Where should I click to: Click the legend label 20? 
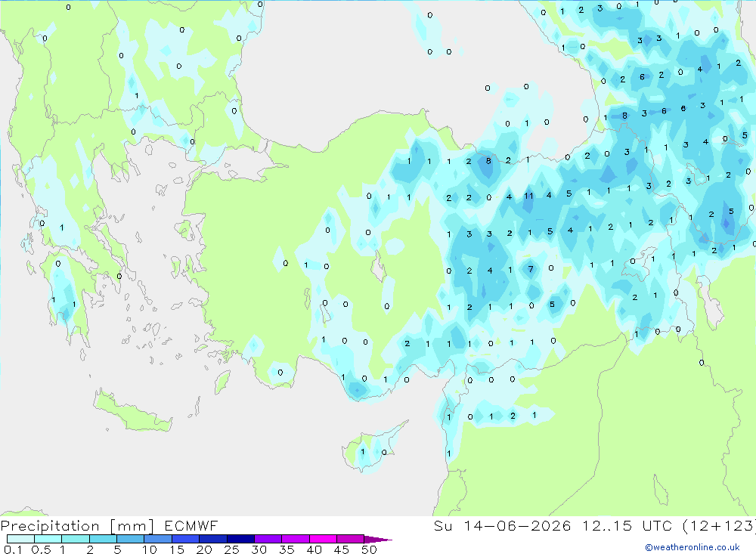coord(204,549)
